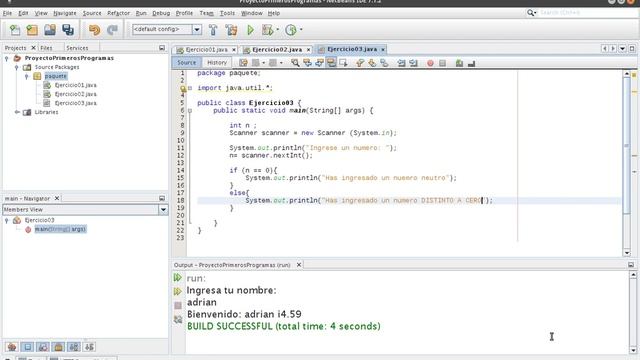Click the Stop square icon in Output panel
Screen dimensions: 640x360
(x=178, y=305)
